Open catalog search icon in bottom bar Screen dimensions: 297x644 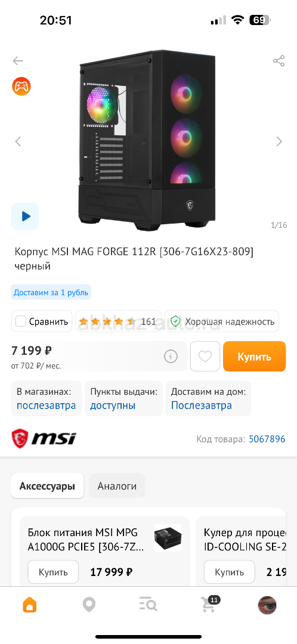tap(148, 605)
